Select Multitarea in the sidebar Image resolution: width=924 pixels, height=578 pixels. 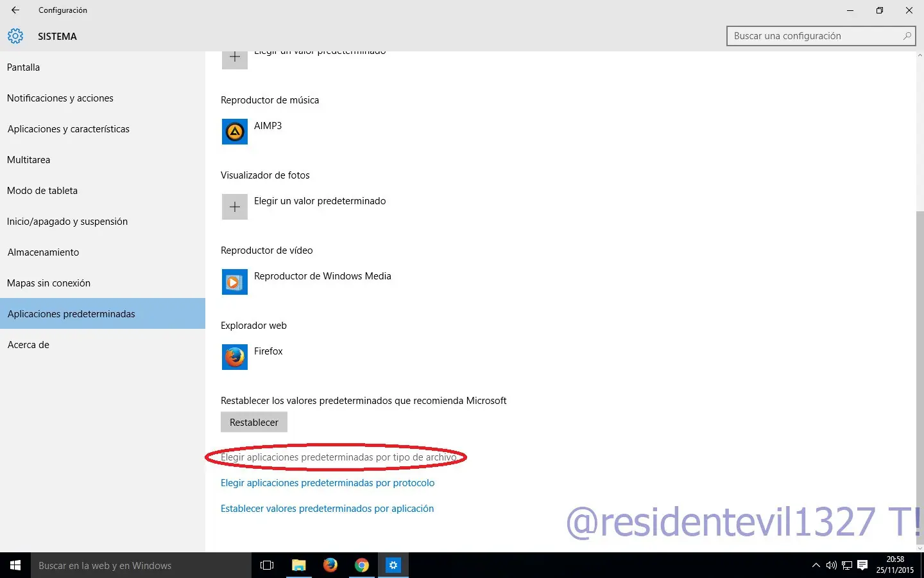(103, 160)
